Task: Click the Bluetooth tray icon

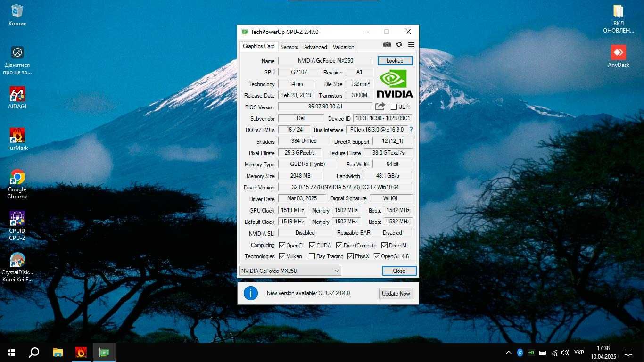Action: pos(520,353)
